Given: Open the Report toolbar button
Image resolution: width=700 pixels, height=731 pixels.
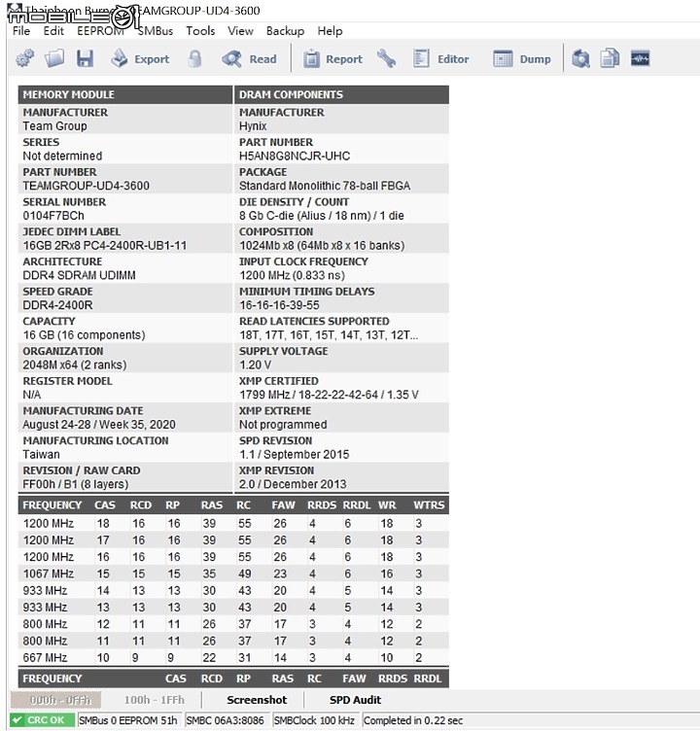Looking at the screenshot, I should (x=332, y=58).
